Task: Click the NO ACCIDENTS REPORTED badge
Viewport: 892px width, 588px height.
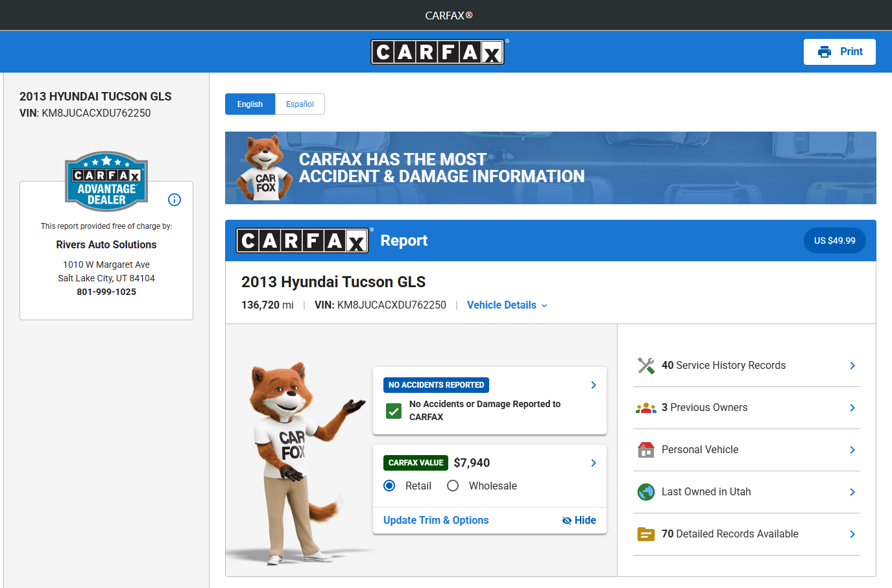Action: point(436,385)
